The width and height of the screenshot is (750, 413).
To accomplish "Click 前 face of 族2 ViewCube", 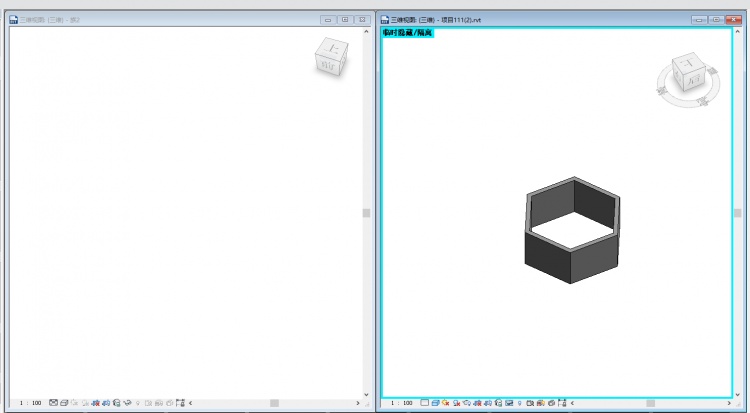I will (328, 65).
